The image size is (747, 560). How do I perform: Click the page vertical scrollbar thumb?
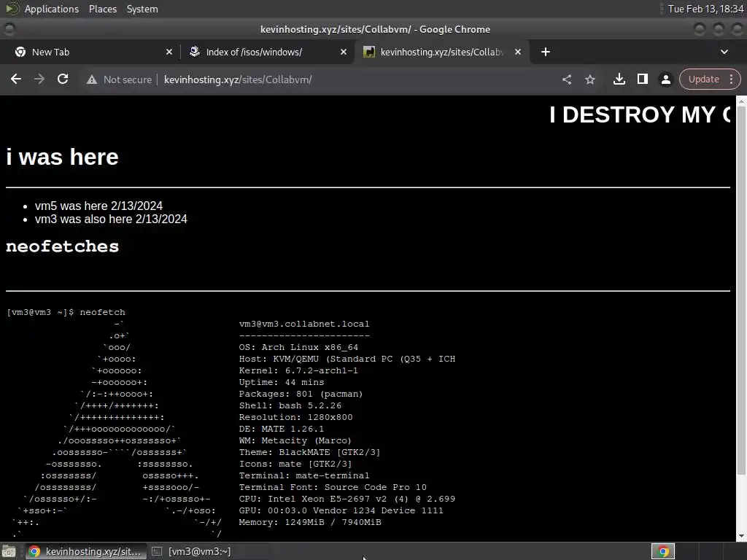pos(741,290)
